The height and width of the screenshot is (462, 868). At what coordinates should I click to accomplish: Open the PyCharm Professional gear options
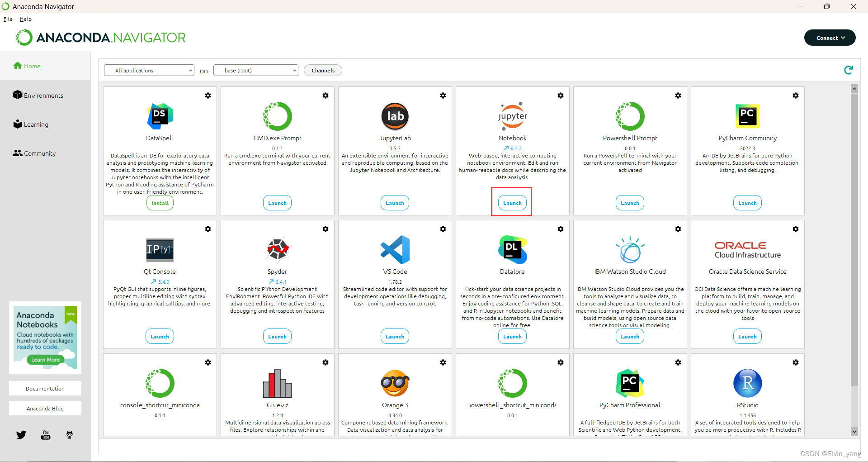[678, 362]
